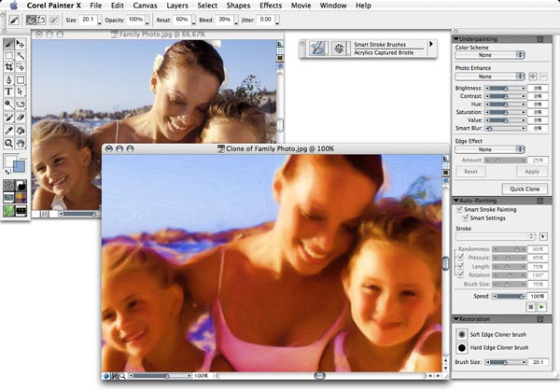Toggle the Pressure checkbox in Auto-Painting
560x392 pixels.
tap(458, 257)
